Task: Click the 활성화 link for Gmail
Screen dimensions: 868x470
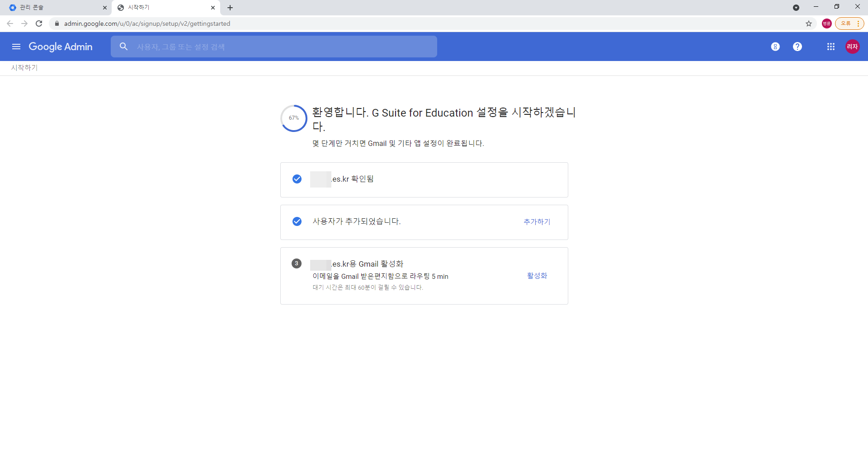Action: click(537, 276)
